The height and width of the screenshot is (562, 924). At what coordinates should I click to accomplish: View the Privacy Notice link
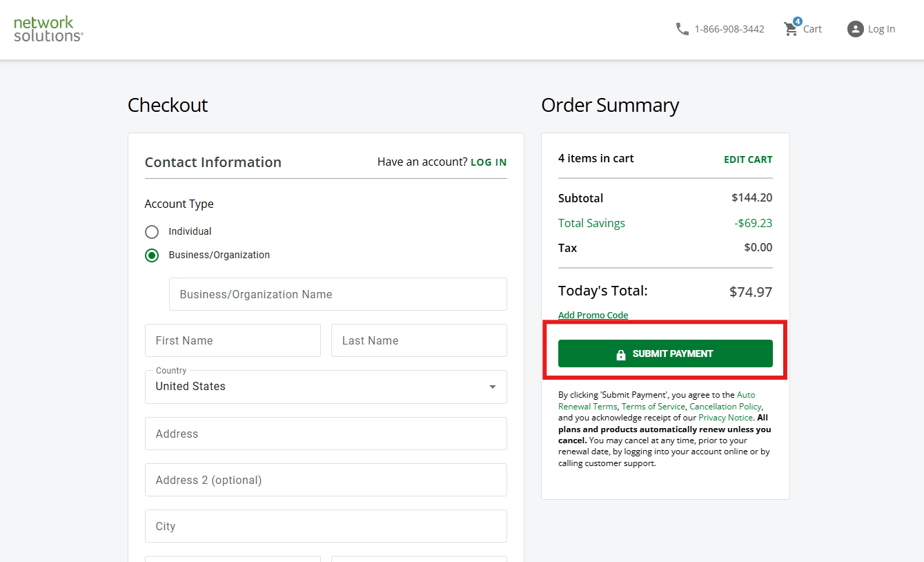(x=725, y=417)
